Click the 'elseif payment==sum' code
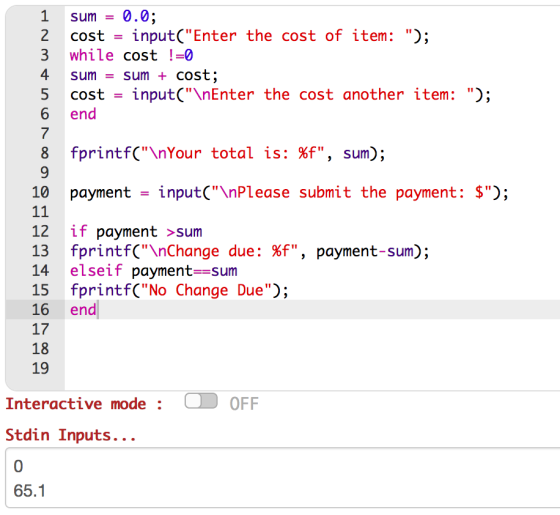The image size is (560, 515). click(x=154, y=271)
